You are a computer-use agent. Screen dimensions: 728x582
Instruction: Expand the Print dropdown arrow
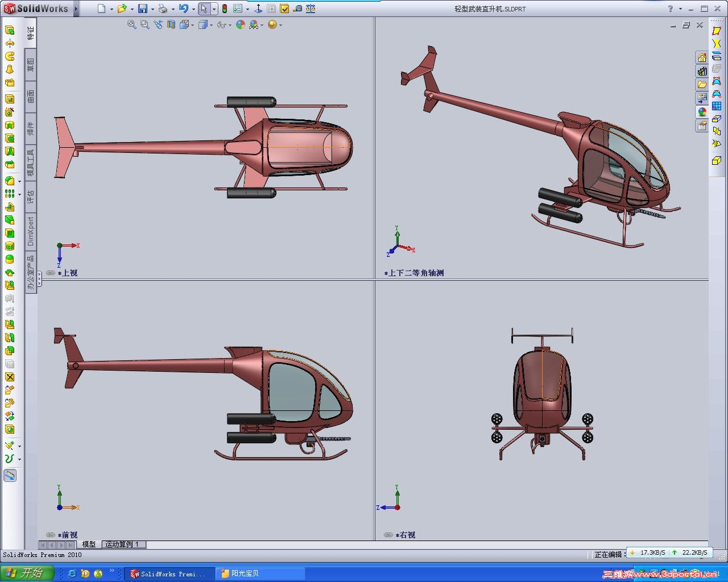point(173,9)
